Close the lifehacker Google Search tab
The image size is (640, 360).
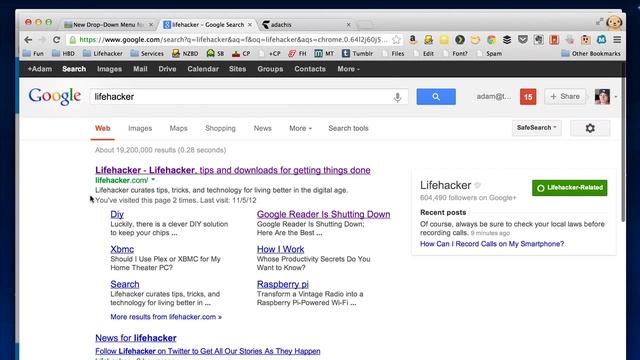250,25
